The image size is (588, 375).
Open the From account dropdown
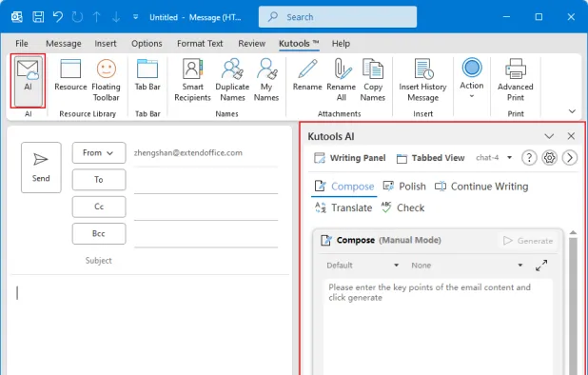[x=99, y=152]
